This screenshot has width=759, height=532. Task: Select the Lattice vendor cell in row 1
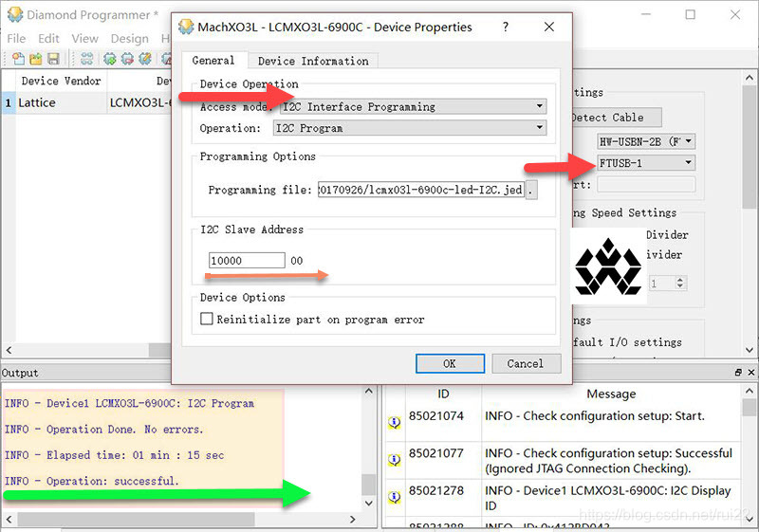point(62,102)
